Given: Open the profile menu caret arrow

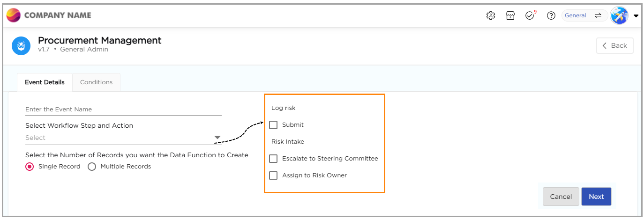Looking at the screenshot, I should [x=636, y=15].
